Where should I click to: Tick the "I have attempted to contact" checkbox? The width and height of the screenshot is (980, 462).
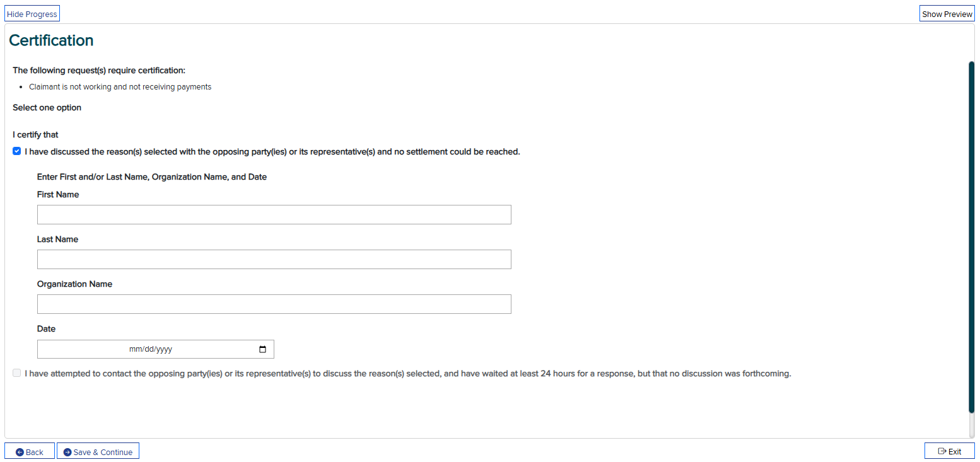tap(17, 373)
